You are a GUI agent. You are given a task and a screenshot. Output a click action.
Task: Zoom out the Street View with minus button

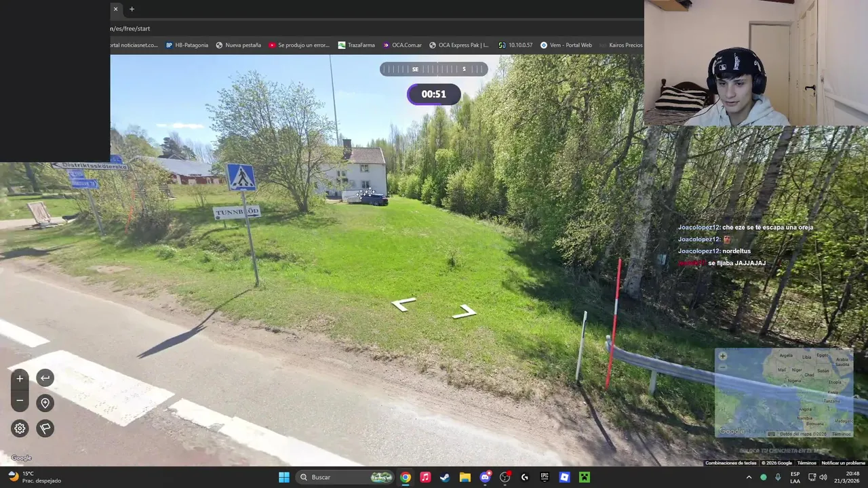pos(20,401)
